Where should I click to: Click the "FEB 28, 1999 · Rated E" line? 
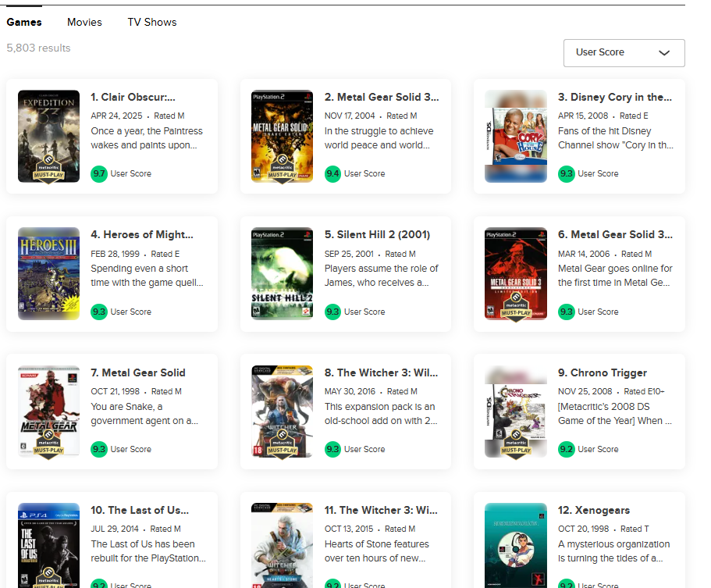tap(135, 254)
